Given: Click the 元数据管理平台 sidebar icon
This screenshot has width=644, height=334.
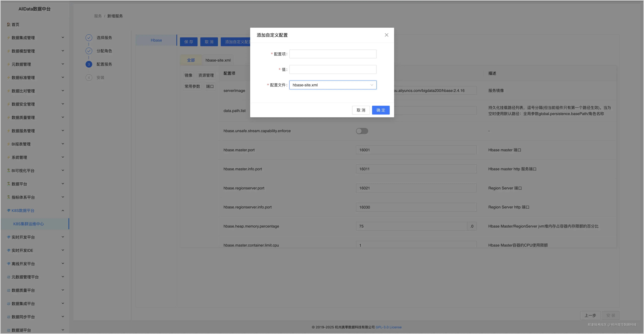Looking at the screenshot, I should tap(9, 277).
